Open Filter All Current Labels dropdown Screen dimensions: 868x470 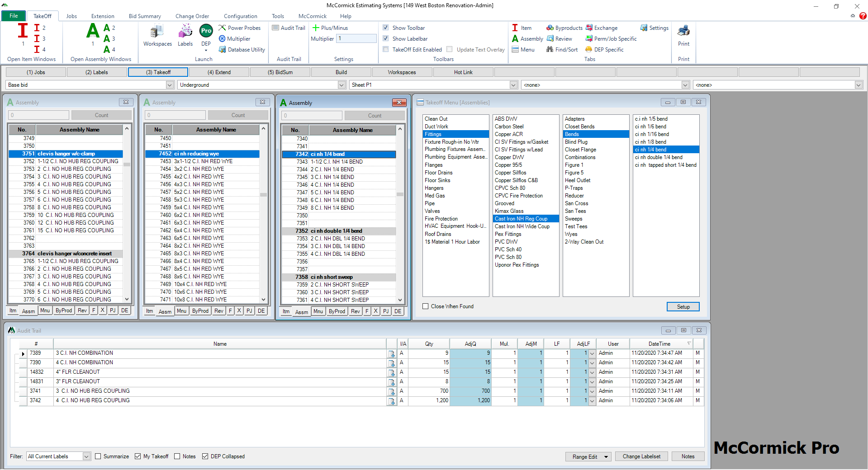coord(86,456)
